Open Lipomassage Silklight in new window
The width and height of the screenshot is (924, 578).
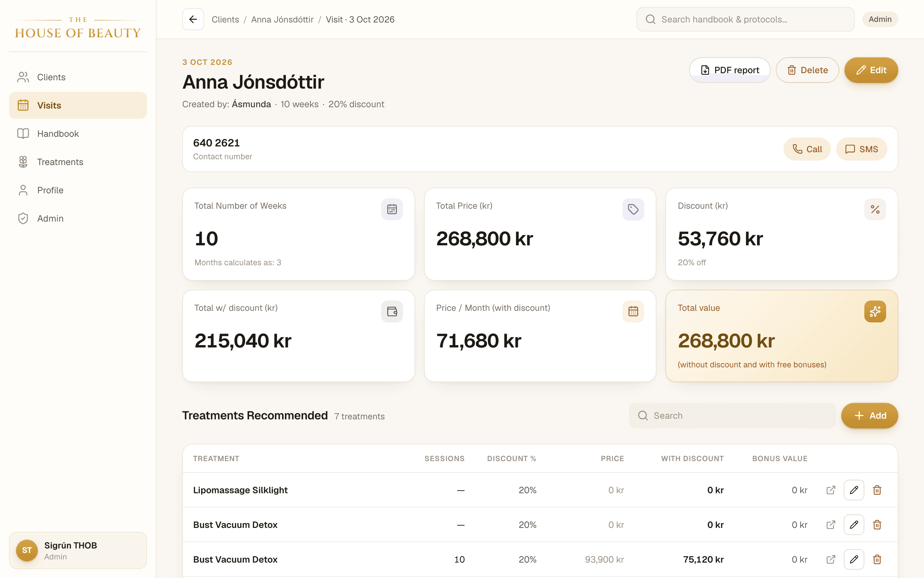[831, 490]
